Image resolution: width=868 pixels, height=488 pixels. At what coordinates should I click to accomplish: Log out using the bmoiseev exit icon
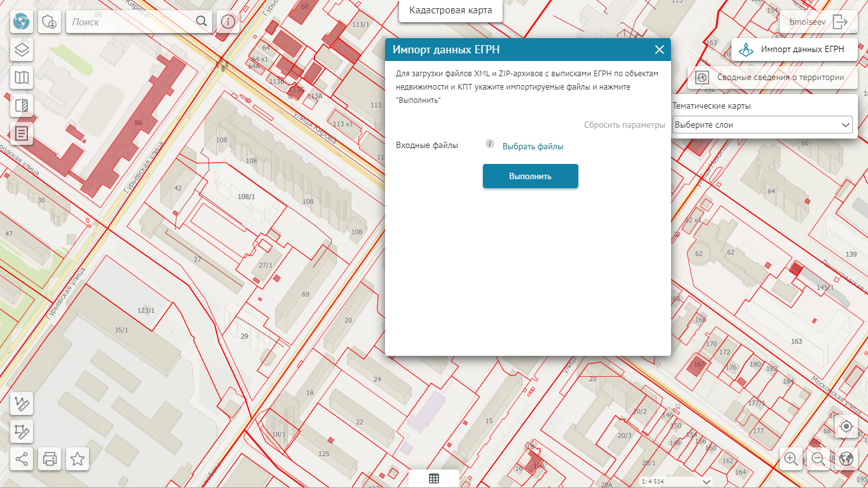(x=840, y=22)
